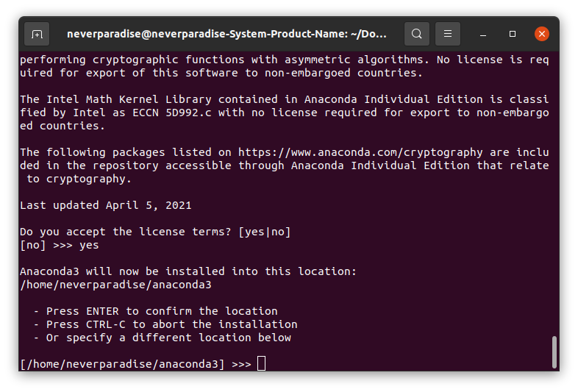Maximize the terminal window
The image size is (578, 392).
[x=513, y=34]
